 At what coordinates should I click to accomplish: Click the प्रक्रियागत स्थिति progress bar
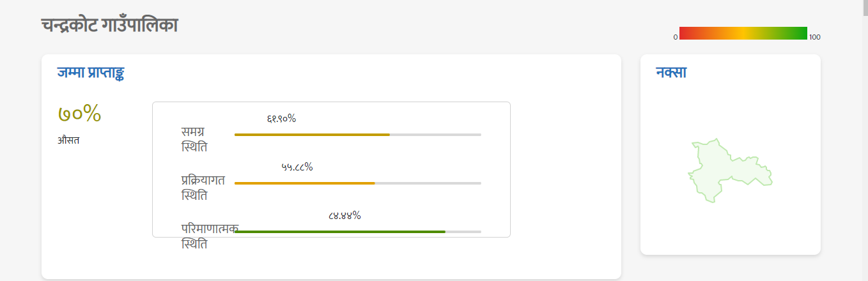point(358,183)
